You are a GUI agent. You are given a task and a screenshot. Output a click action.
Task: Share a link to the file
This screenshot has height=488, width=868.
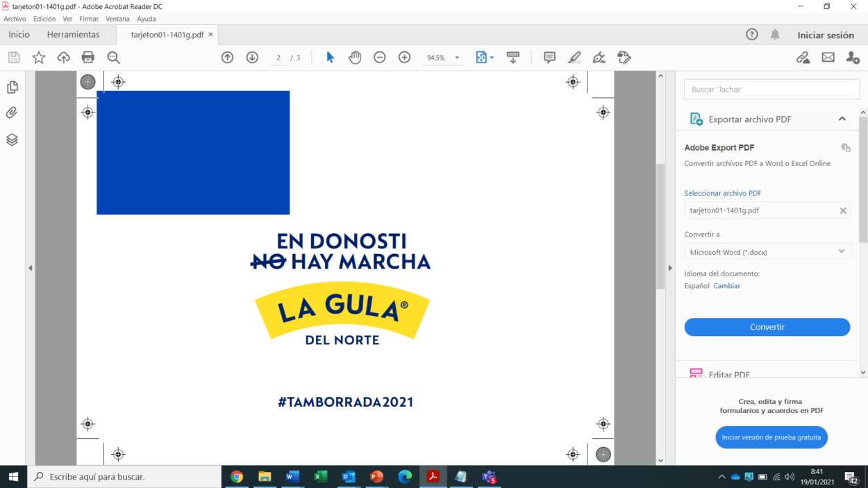[803, 58]
